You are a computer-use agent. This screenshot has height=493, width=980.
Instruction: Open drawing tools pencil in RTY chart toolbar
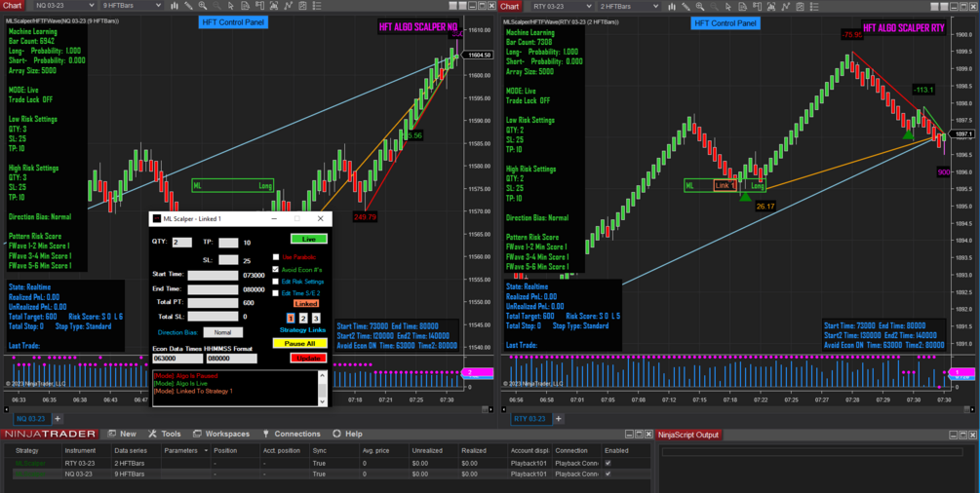686,6
